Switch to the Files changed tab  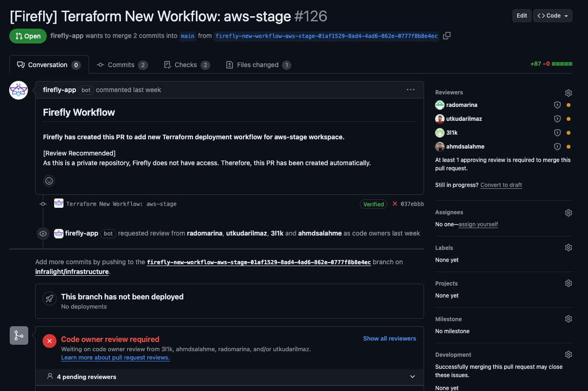[258, 65]
